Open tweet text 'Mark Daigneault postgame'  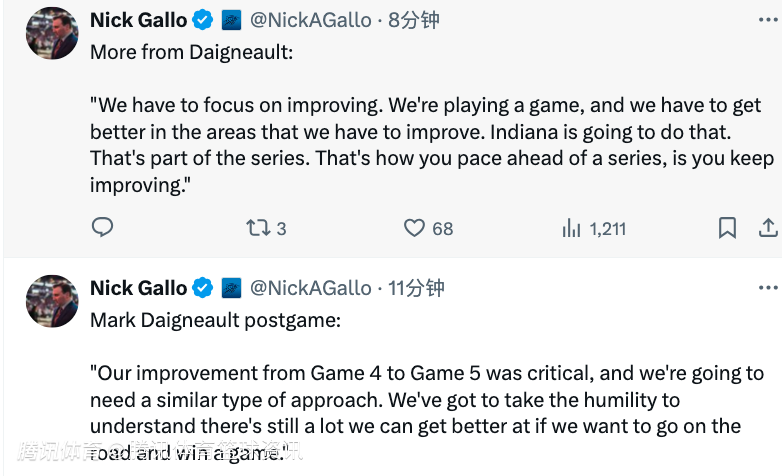click(215, 321)
